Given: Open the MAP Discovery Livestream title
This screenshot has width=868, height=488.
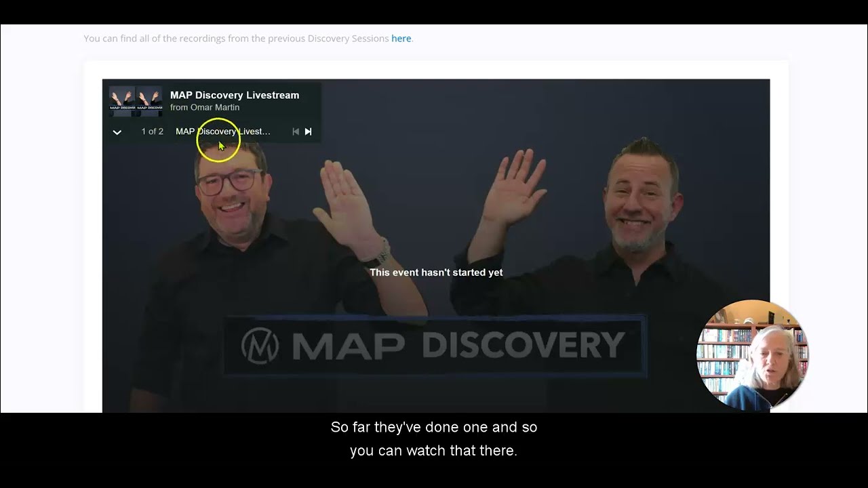Looking at the screenshot, I should click(x=235, y=96).
